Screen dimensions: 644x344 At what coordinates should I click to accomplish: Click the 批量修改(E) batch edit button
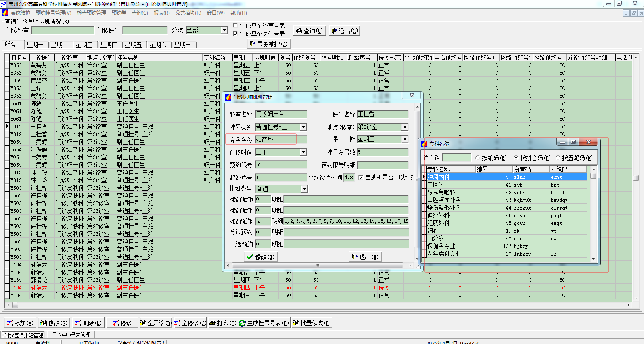point(312,323)
